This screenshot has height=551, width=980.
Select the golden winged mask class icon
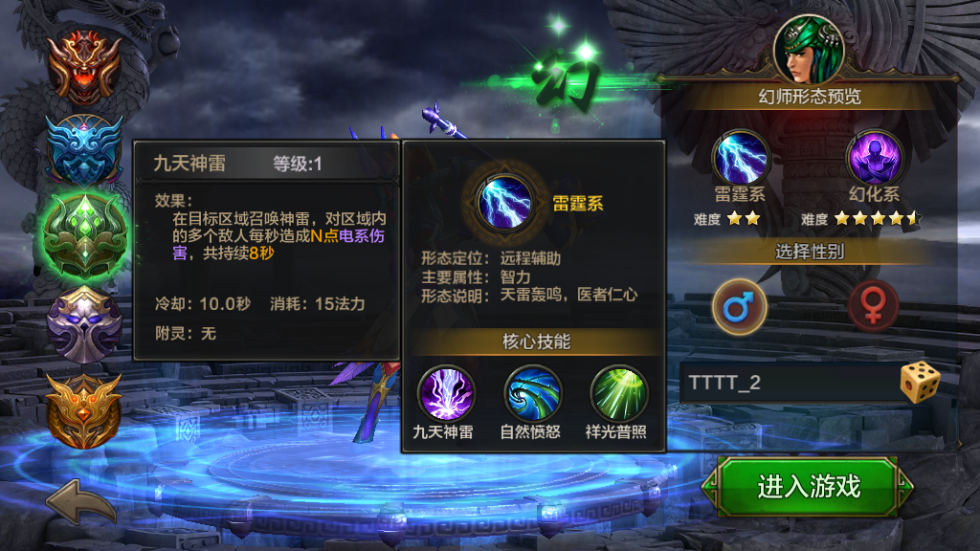84,411
